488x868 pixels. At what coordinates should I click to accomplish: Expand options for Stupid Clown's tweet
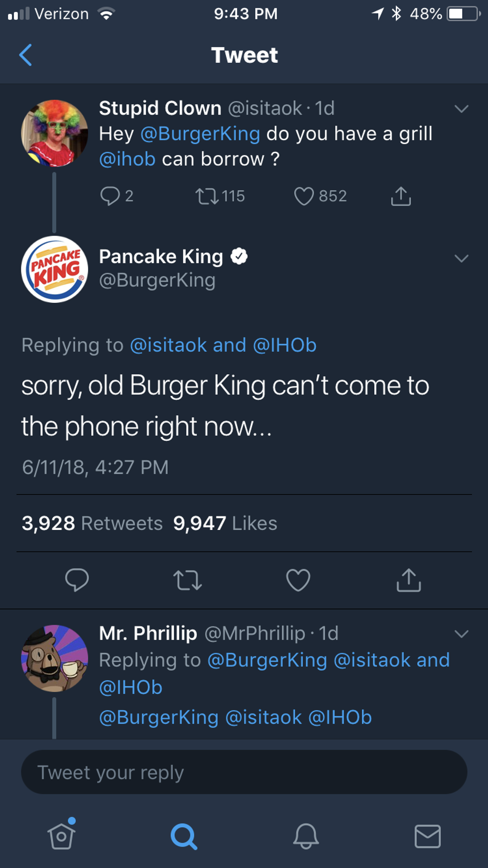tap(462, 109)
